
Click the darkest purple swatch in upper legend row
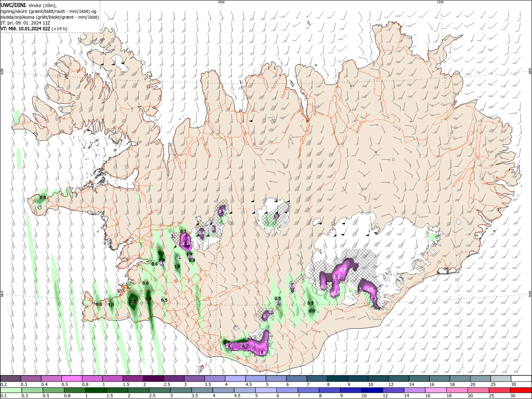point(153,378)
